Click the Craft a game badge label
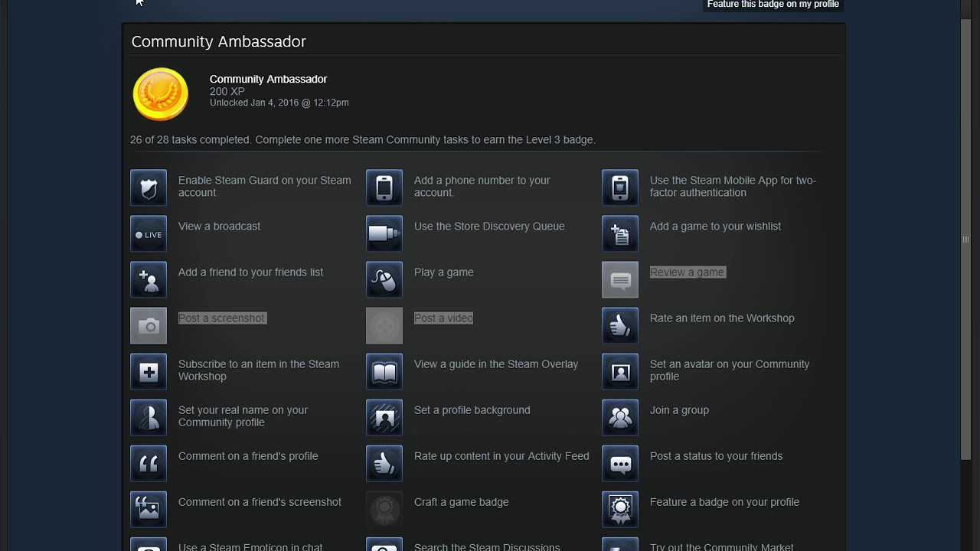Screen dimensions: 980x551 pos(462,502)
